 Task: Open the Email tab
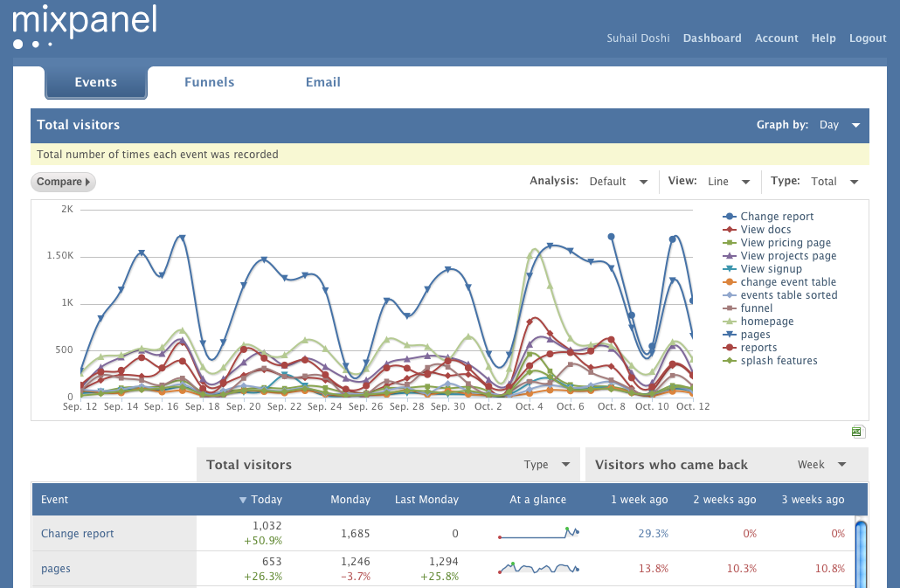click(322, 82)
